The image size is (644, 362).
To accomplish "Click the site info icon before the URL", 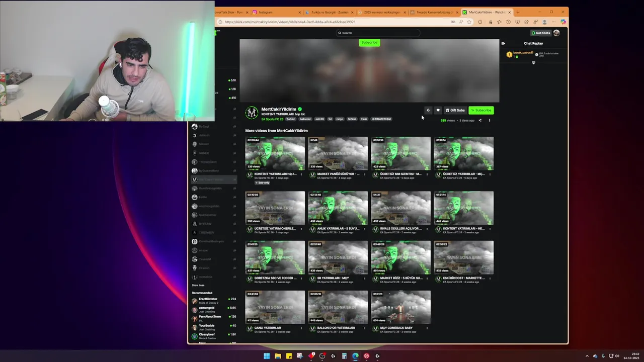I will [220, 22].
